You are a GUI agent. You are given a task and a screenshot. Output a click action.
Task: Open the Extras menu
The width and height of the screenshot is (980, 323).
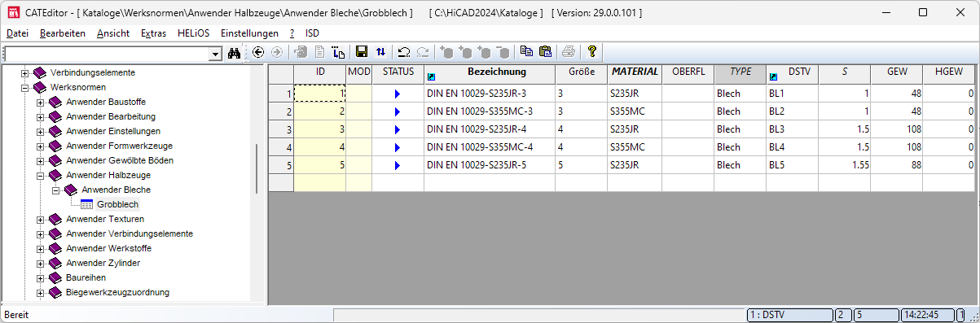[153, 33]
